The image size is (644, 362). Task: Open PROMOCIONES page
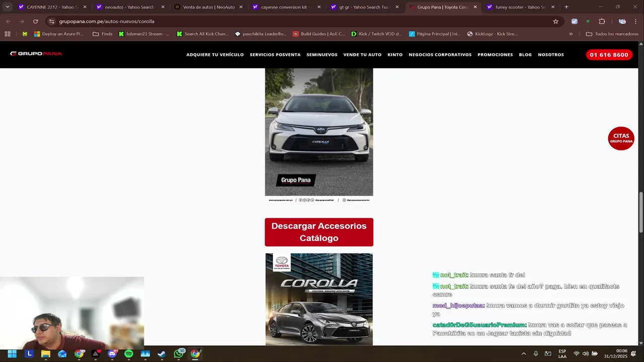(x=495, y=54)
